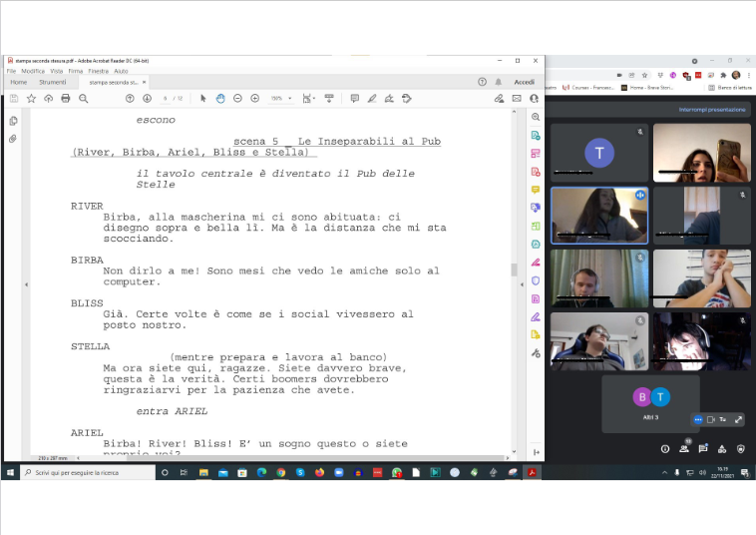Image resolution: width=756 pixels, height=535 pixels.
Task: Switch to the Strumenti tab
Action: [52, 83]
